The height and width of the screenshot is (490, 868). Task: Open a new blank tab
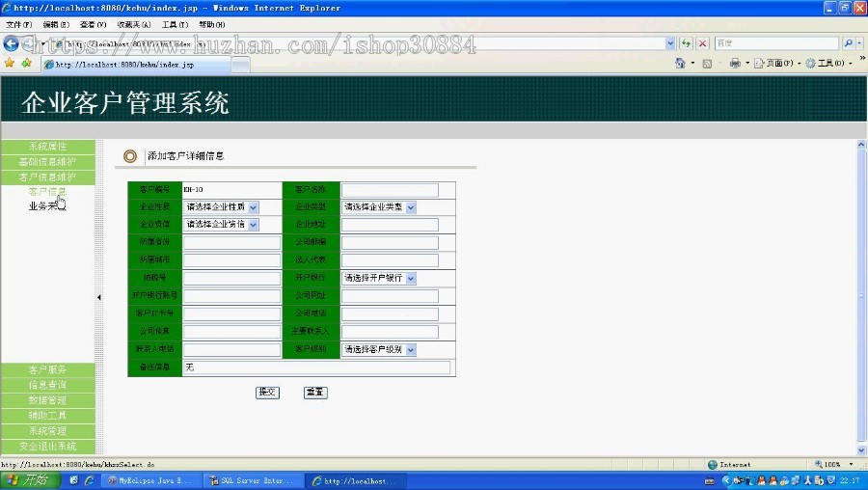point(240,65)
